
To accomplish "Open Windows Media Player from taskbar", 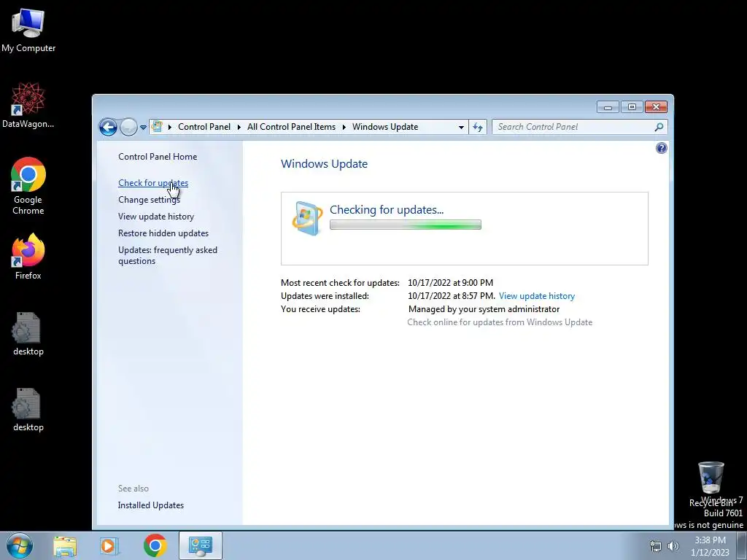I will pyautogui.click(x=109, y=546).
